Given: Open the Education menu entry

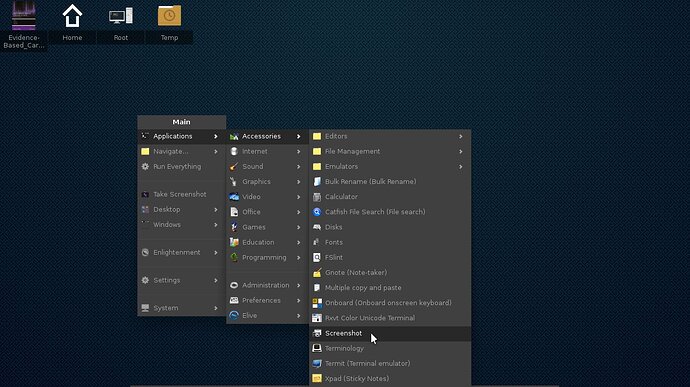Looking at the screenshot, I should click(x=267, y=242).
